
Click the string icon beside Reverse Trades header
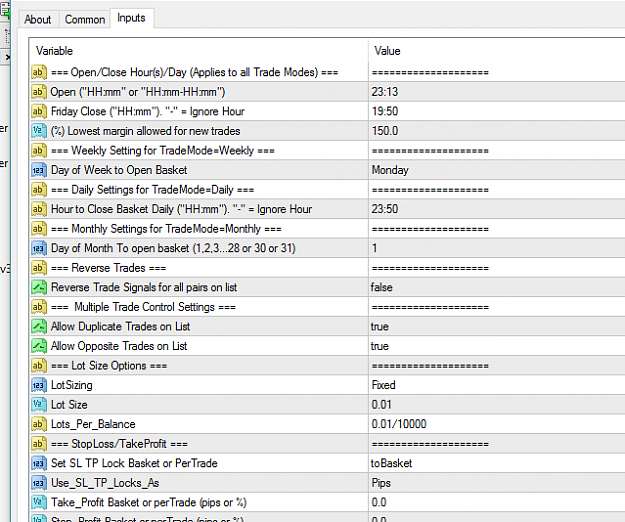[x=39, y=268]
